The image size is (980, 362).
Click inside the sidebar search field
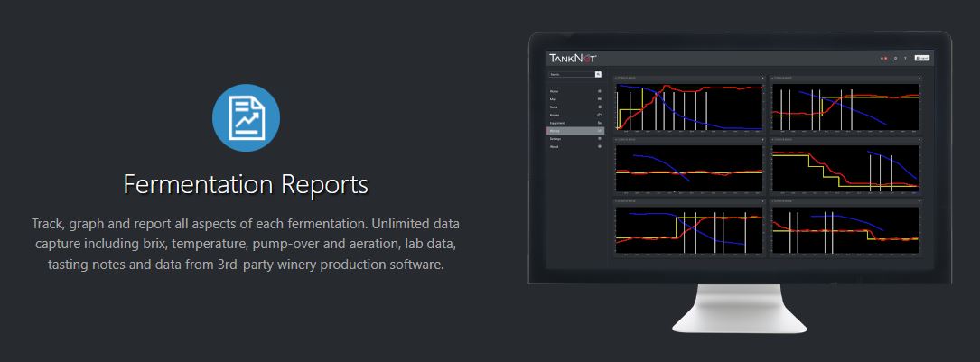coord(571,74)
